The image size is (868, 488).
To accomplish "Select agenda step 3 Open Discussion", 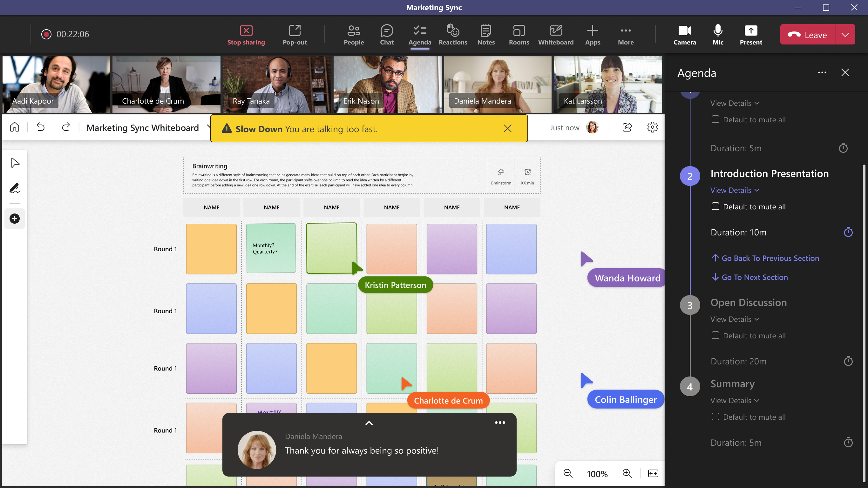I will [690, 305].
